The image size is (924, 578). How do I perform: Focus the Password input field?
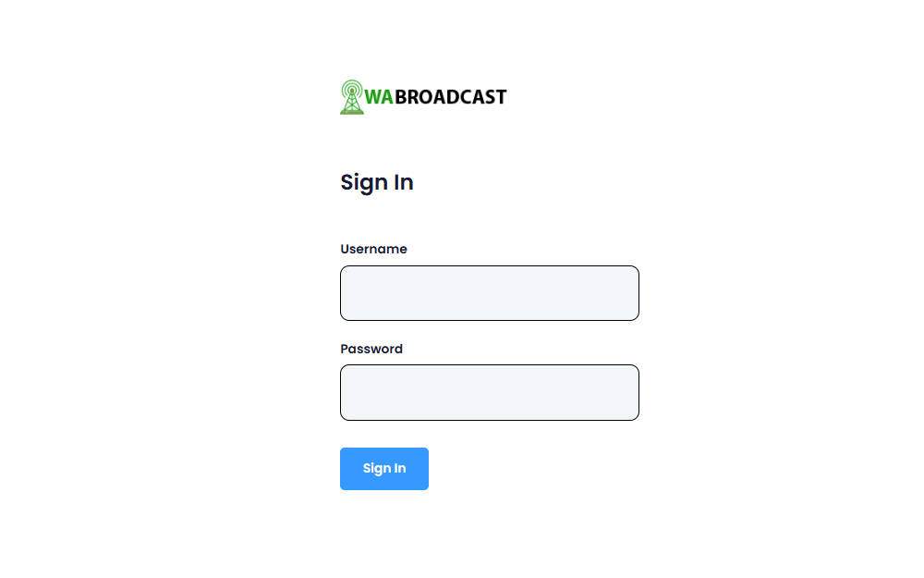(x=489, y=393)
